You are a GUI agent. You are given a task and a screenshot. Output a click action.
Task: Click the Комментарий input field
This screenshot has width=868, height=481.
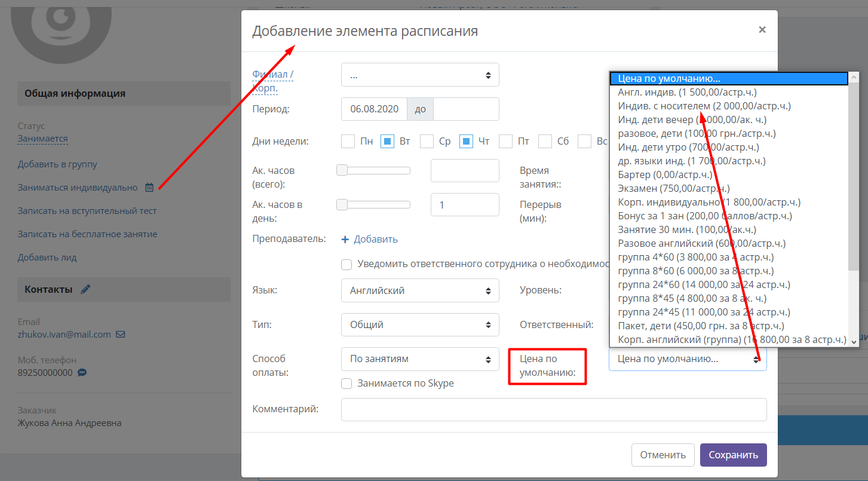(x=554, y=410)
